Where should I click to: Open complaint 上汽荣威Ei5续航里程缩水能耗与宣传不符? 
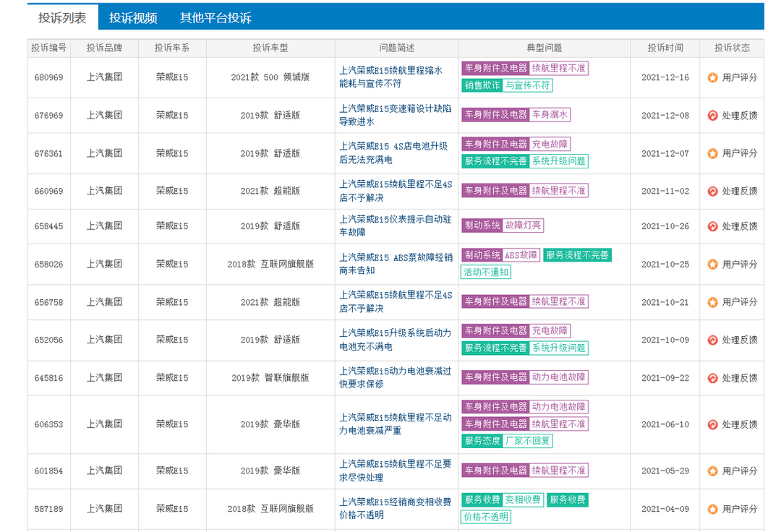tap(391, 77)
